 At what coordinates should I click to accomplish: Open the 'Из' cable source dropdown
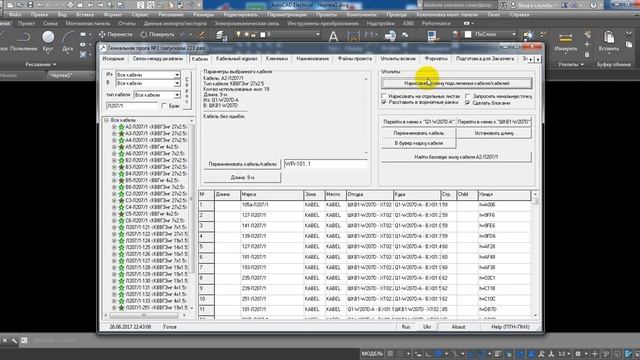pyautogui.click(x=177, y=75)
